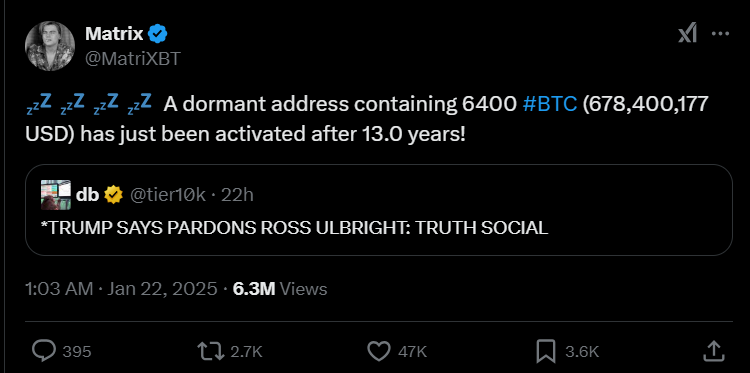The height and width of the screenshot is (373, 750).
Task: Open the quoted Trump pardons Ulbright tweet
Action: 378,210
